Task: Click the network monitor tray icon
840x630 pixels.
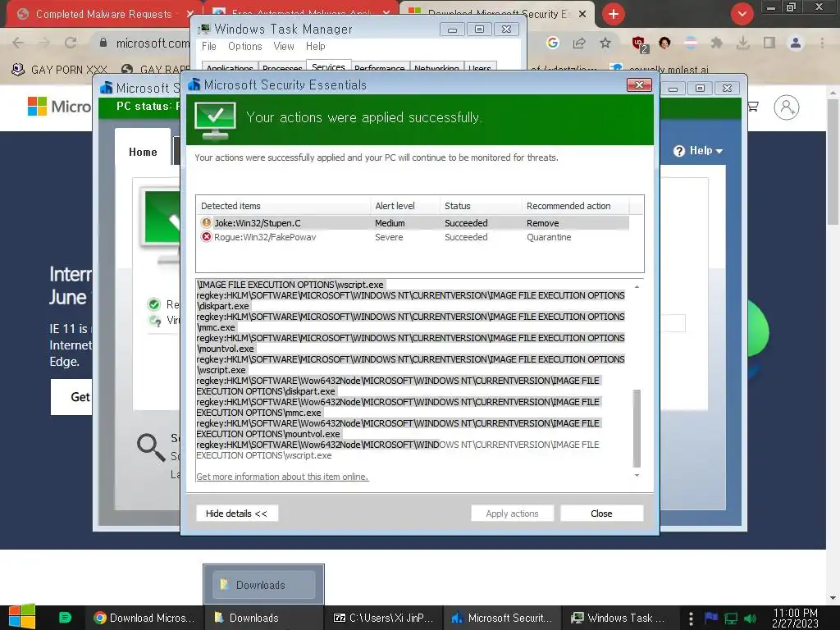Action: point(731,619)
